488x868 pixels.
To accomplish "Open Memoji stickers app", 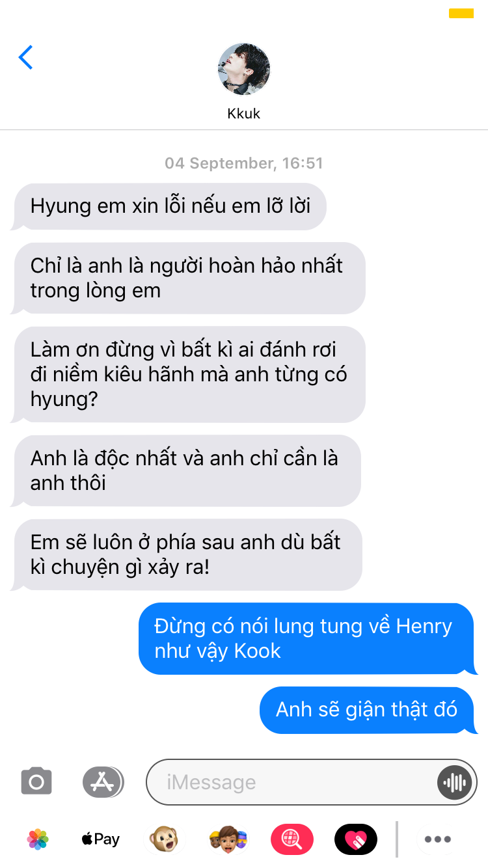I will pos(228,839).
